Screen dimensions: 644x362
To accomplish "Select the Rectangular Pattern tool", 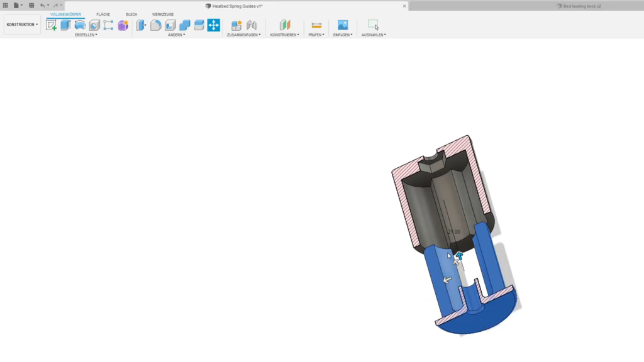I will [108, 25].
